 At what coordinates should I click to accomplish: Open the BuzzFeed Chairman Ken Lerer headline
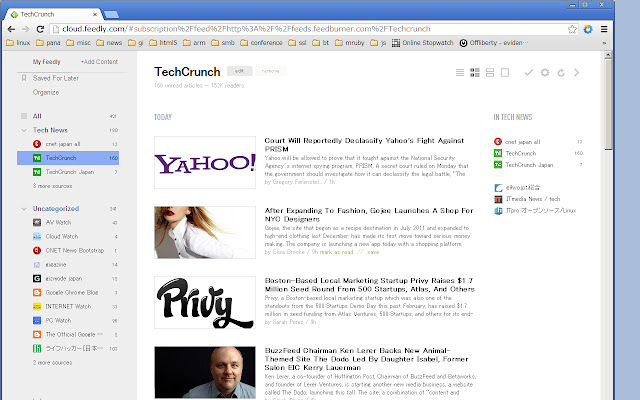click(366, 359)
